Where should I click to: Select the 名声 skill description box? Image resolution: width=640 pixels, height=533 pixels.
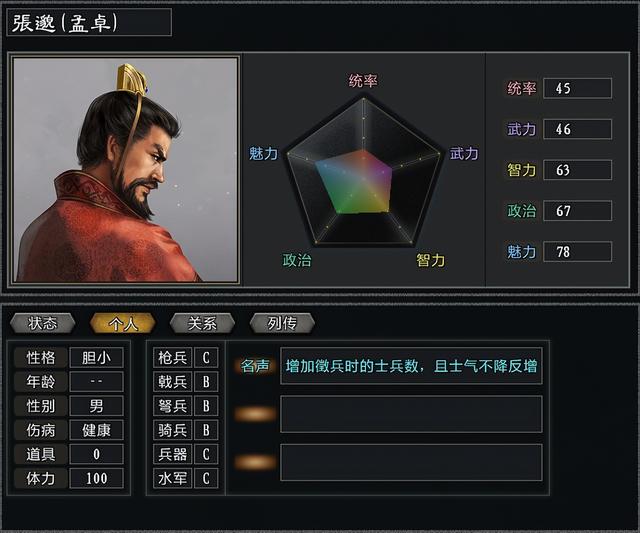[x=411, y=366]
